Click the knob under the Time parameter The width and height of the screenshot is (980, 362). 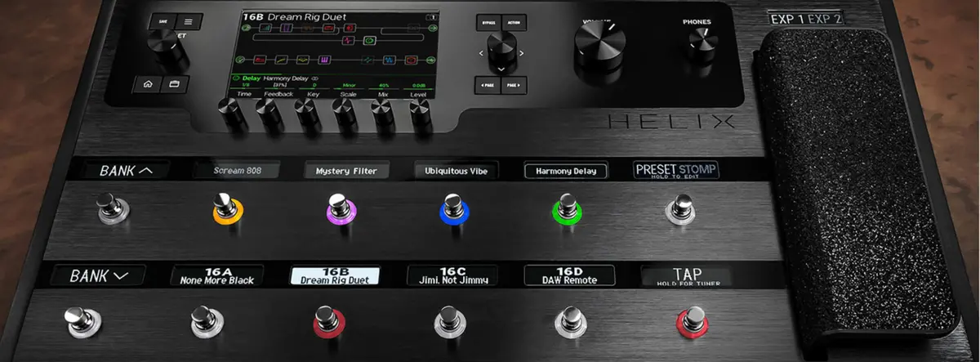pos(232,116)
